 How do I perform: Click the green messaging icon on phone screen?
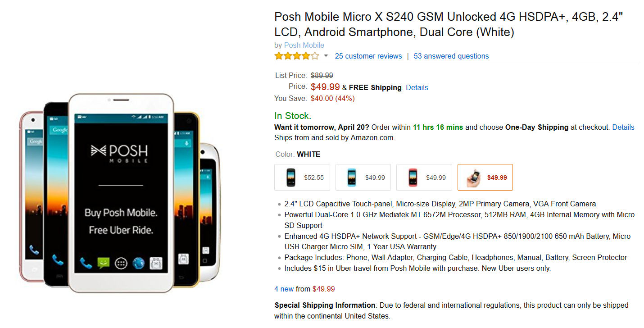[x=104, y=263]
